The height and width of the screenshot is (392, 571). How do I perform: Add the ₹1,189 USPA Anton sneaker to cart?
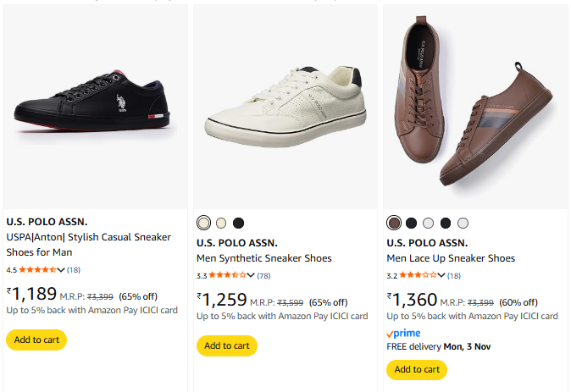click(x=36, y=340)
